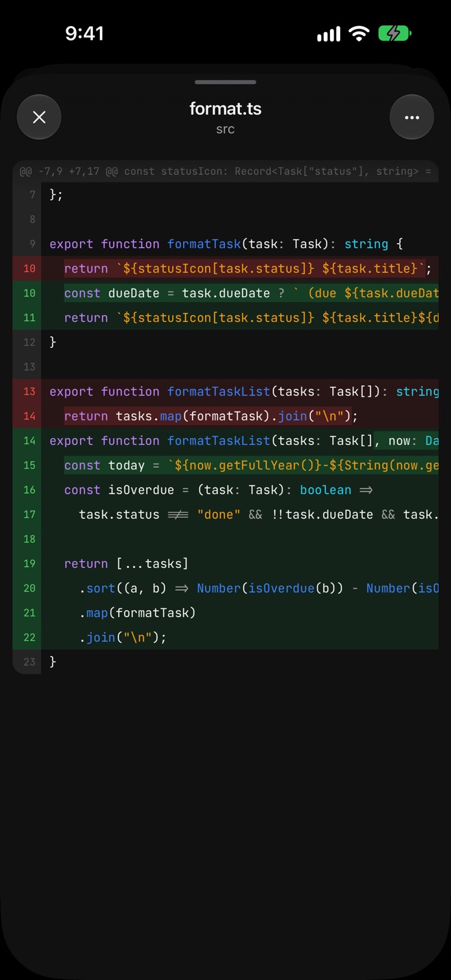The image size is (451, 980).
Task: Tap the const isOverdue line 16
Action: coord(225,490)
